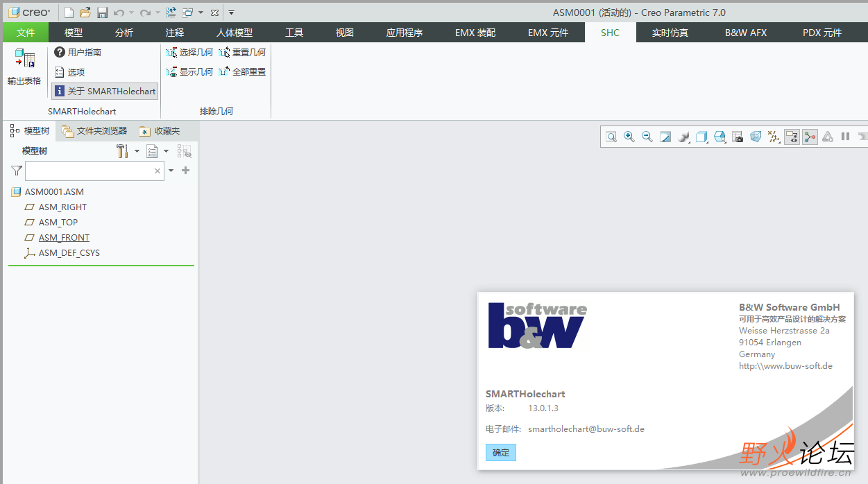Create a new file via quick access toolbar
868x484 pixels.
click(x=69, y=12)
